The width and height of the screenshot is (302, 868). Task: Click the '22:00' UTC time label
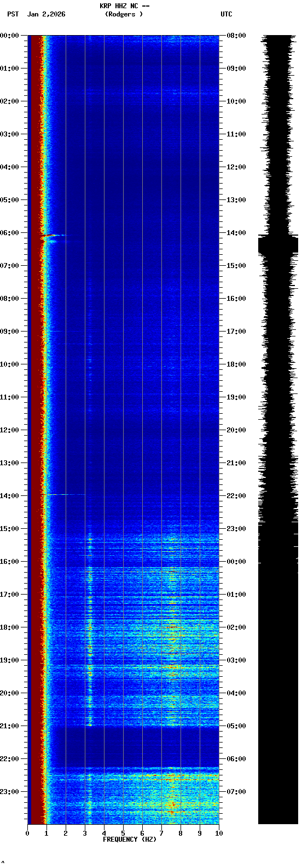(236, 496)
